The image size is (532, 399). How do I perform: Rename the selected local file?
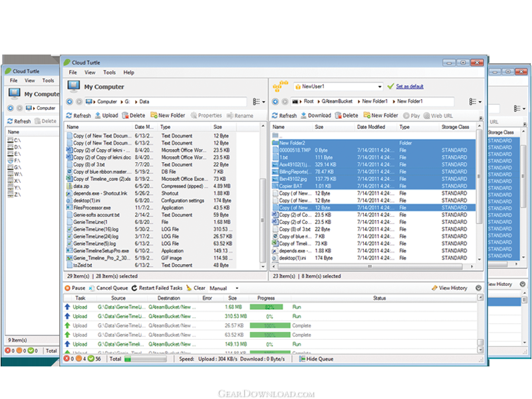pyautogui.click(x=240, y=116)
